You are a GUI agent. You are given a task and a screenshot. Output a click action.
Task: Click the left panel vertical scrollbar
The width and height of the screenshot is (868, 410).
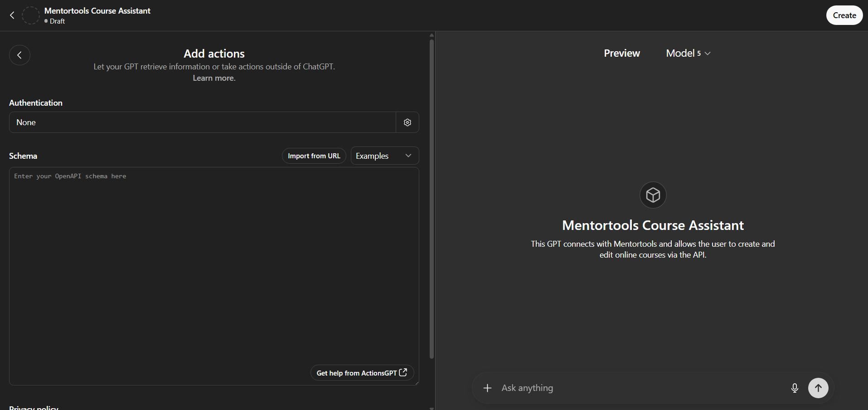coord(432,199)
